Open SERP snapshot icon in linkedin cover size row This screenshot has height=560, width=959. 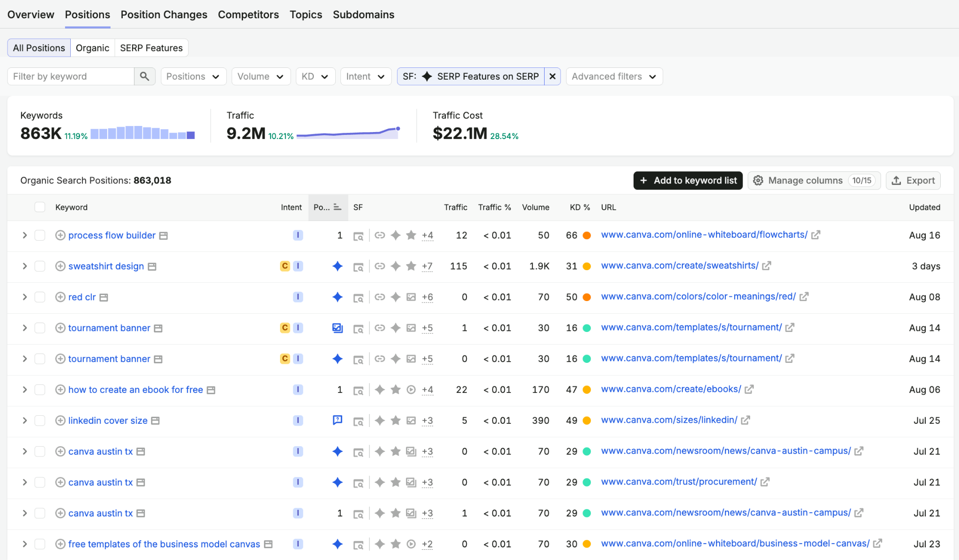click(x=358, y=421)
